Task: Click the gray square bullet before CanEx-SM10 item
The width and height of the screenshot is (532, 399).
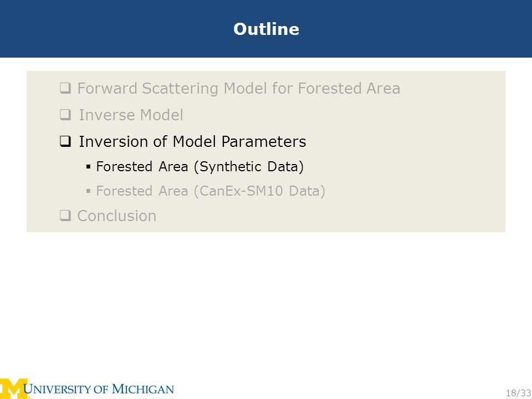Action: pyautogui.click(x=89, y=191)
